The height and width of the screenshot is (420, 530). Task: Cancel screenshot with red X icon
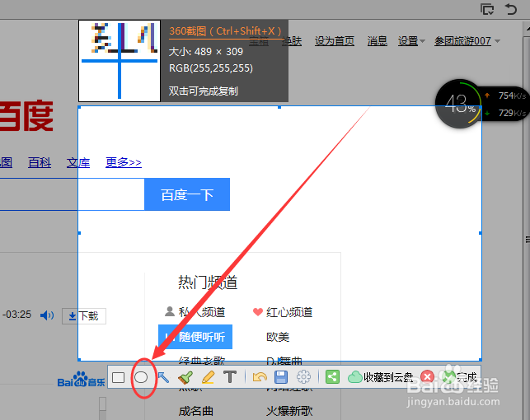tap(427, 377)
